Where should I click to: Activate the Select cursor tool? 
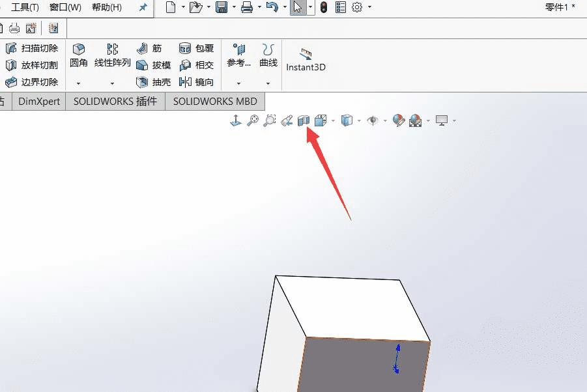(x=298, y=7)
